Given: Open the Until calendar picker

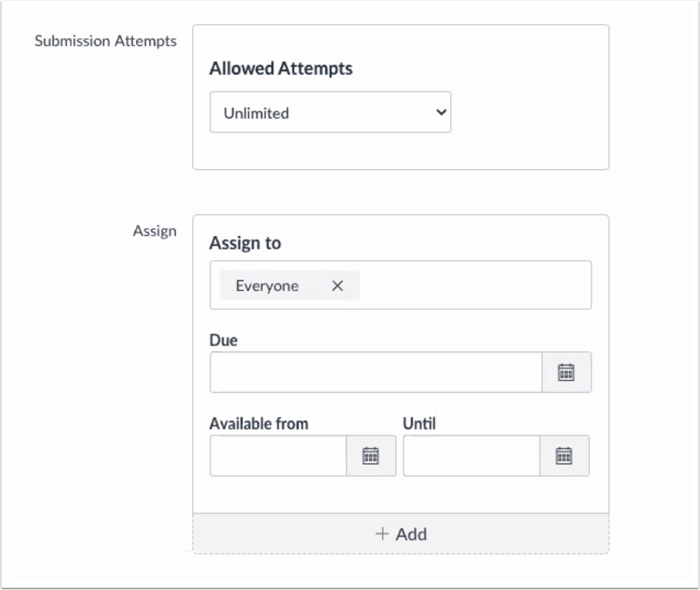Looking at the screenshot, I should pos(564,455).
